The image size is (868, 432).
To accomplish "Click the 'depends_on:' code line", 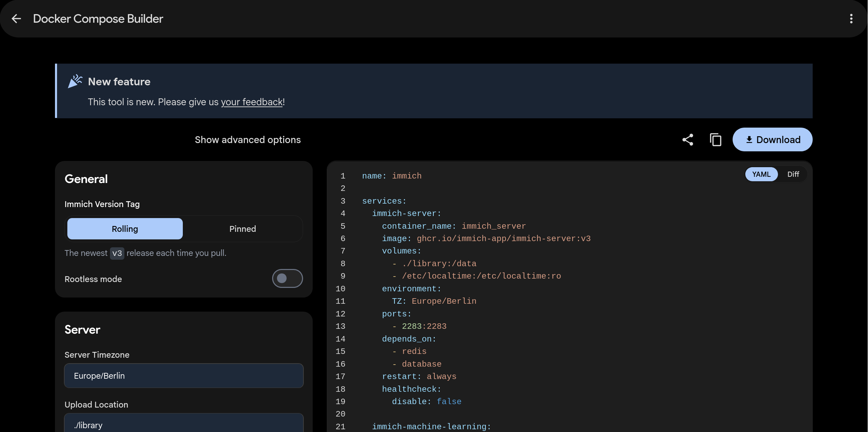I will [409, 339].
